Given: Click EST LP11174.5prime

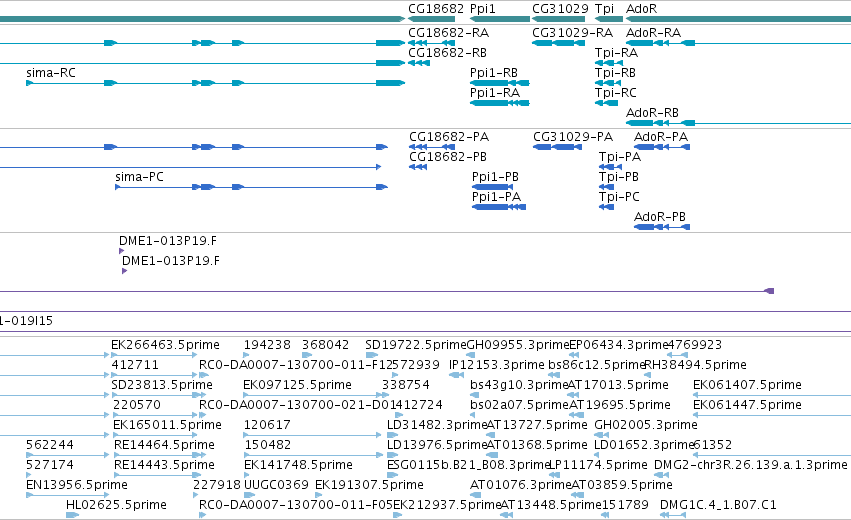Looking at the screenshot, I should click(598, 465).
